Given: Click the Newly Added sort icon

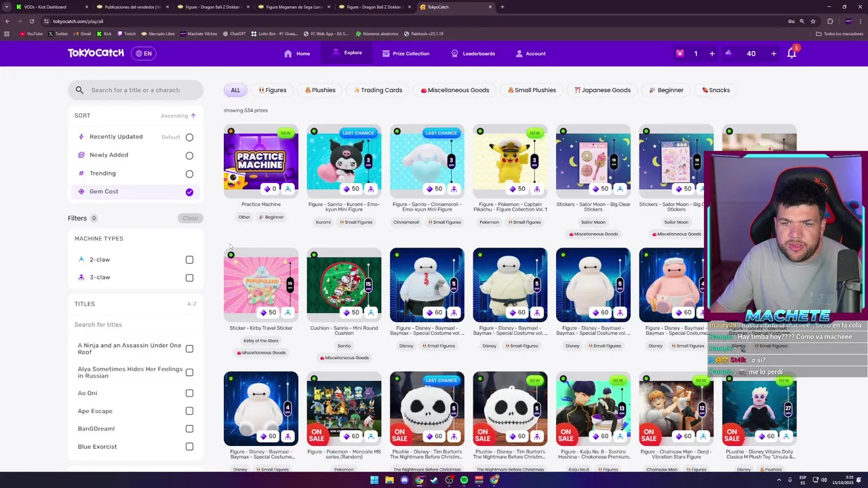Looking at the screenshot, I should [x=81, y=155].
